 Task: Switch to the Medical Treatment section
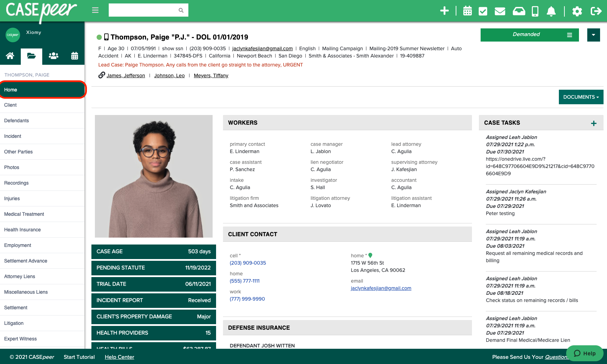pos(24,214)
